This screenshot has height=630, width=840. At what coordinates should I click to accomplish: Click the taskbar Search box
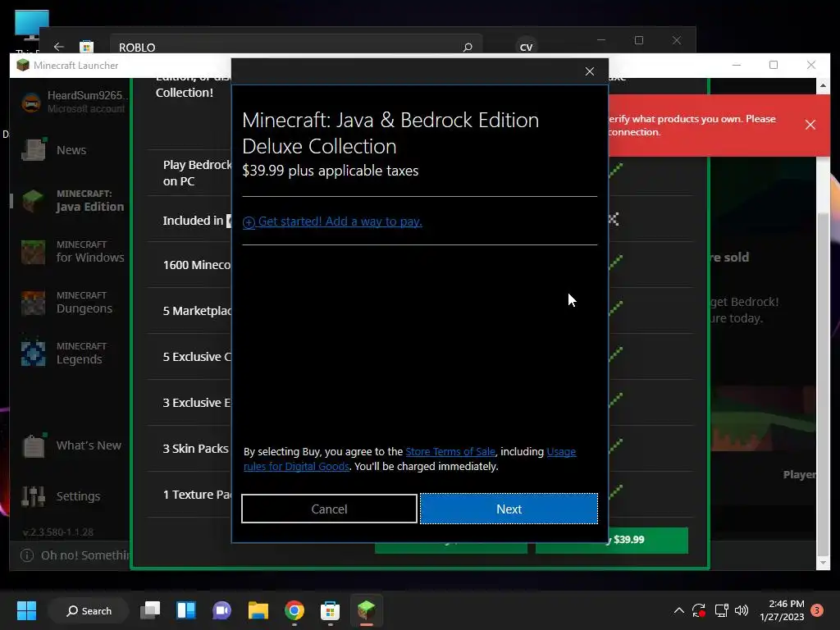point(89,610)
